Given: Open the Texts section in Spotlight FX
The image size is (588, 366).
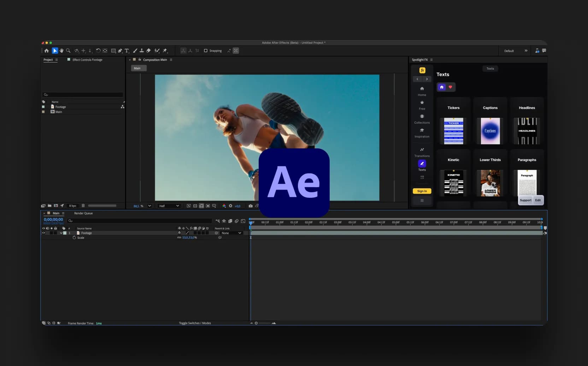Looking at the screenshot, I should click(422, 165).
